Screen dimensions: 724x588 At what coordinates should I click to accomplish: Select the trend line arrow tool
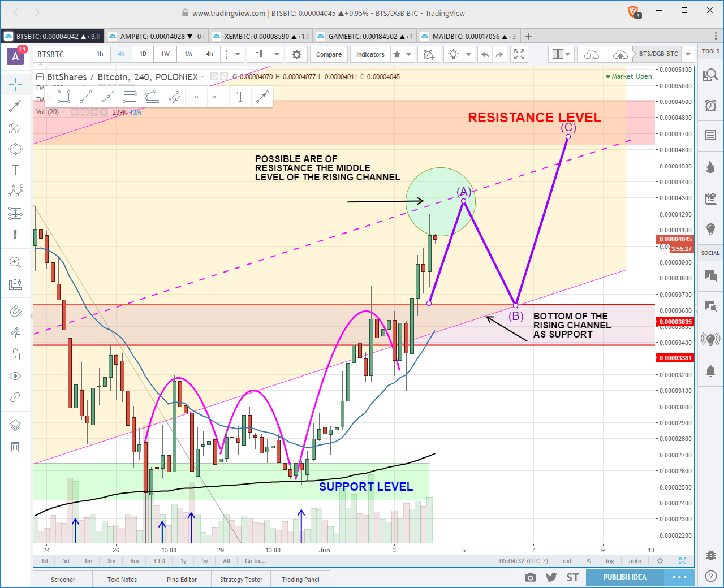point(15,106)
